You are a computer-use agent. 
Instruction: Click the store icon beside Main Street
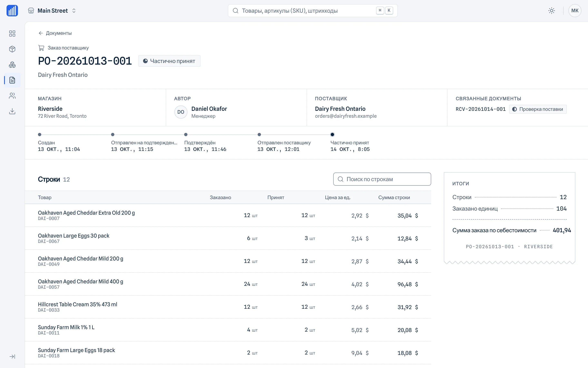31,11
